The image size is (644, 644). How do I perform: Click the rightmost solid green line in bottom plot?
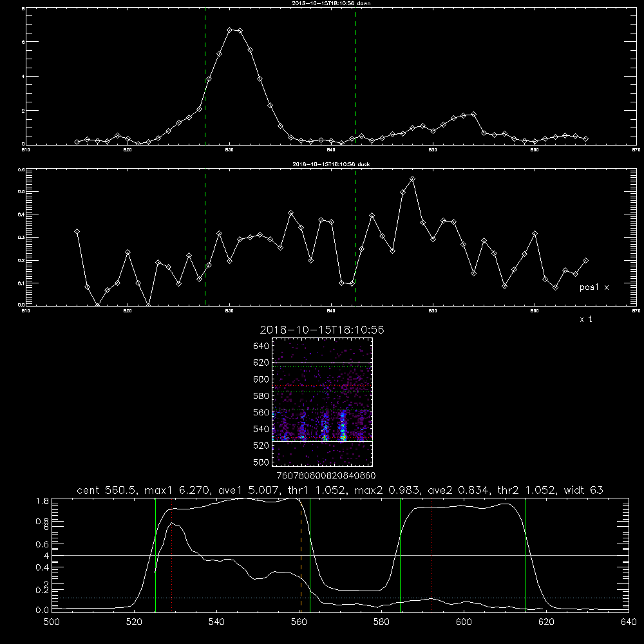(526, 555)
